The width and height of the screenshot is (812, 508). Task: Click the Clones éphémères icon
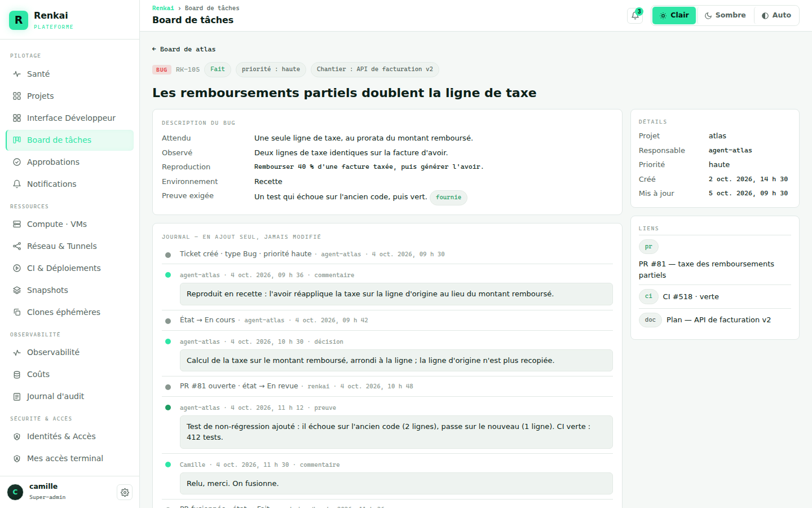17,312
